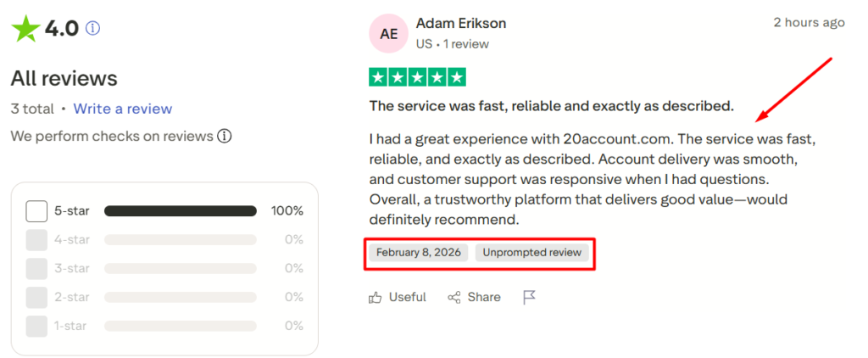Click the green Trustpilot star logo

click(25, 28)
